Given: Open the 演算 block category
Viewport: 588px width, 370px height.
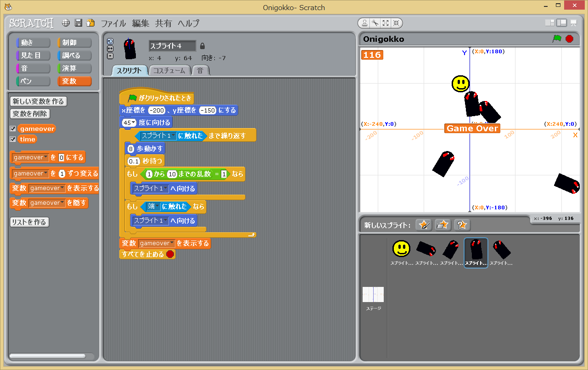Looking at the screenshot, I should [74, 68].
